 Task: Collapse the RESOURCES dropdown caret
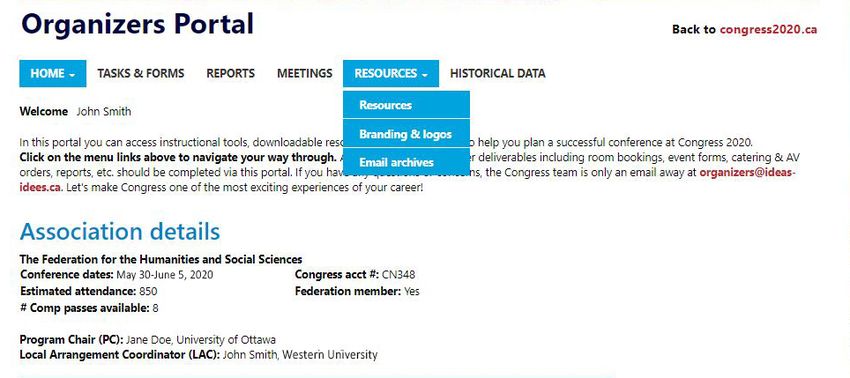point(424,75)
